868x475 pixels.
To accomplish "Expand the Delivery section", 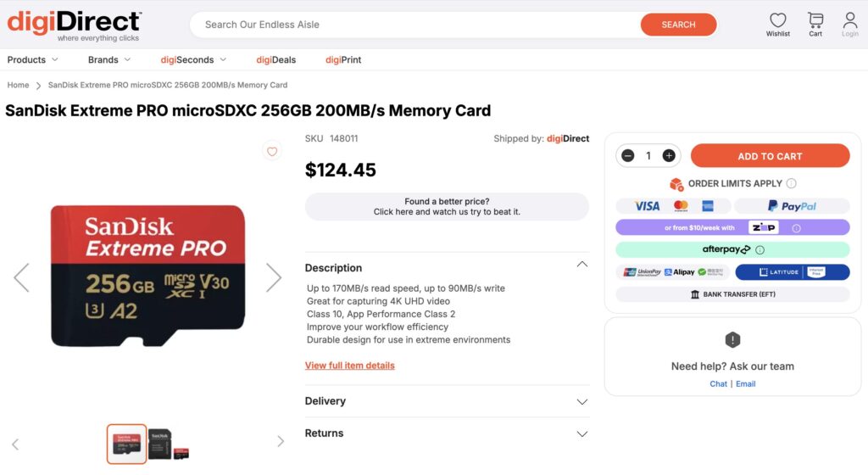I will click(581, 401).
